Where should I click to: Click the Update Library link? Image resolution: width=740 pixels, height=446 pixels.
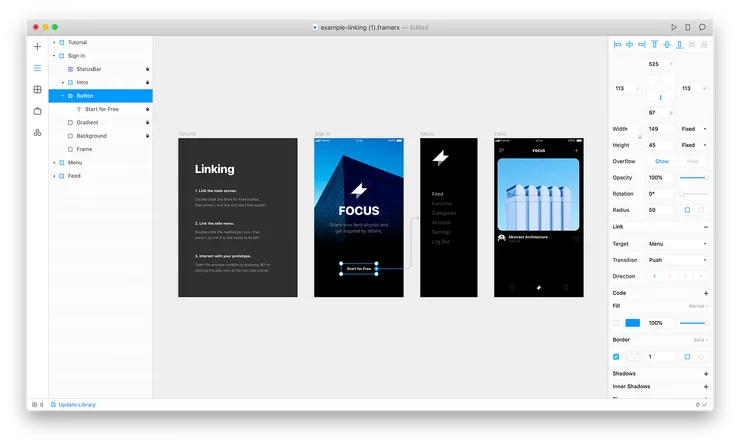(73, 405)
